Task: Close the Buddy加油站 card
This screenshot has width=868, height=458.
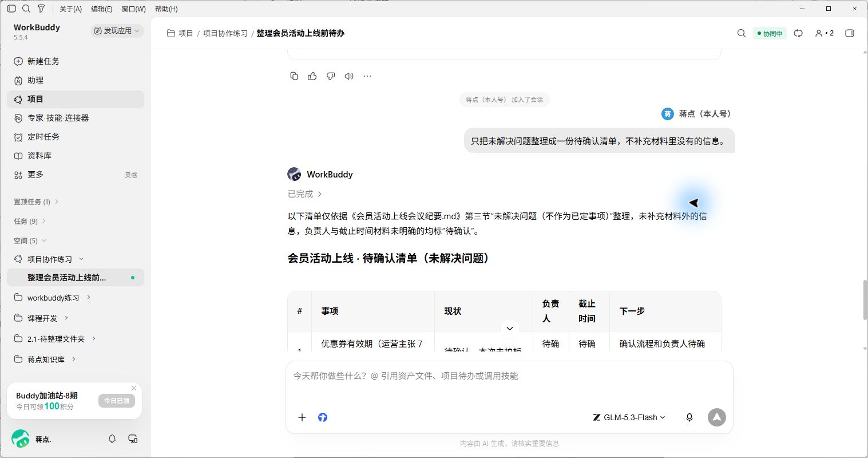Action: point(134,388)
